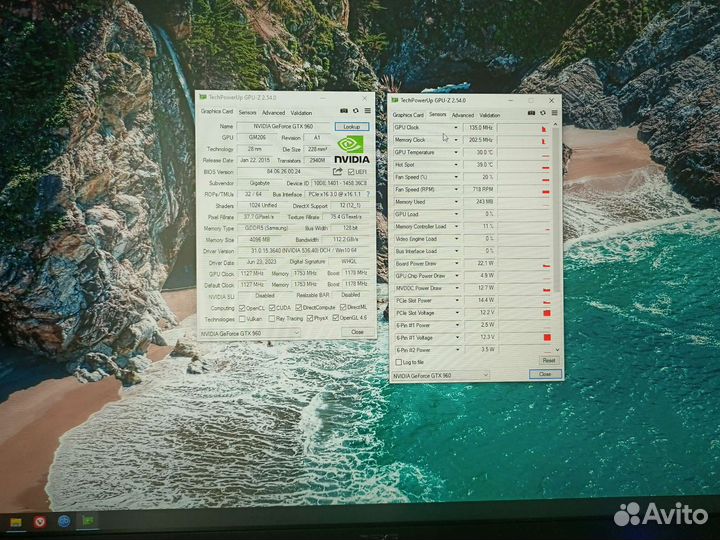
Task: Click the Driver Version value field
Action: (x=304, y=251)
